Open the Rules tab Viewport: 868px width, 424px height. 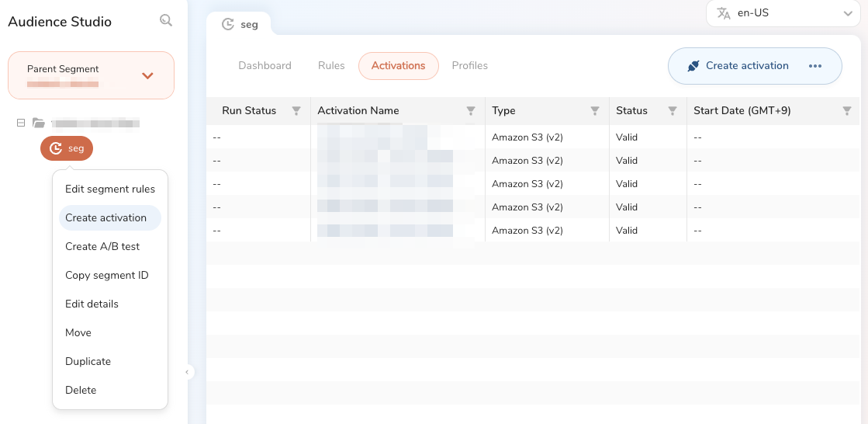(331, 66)
